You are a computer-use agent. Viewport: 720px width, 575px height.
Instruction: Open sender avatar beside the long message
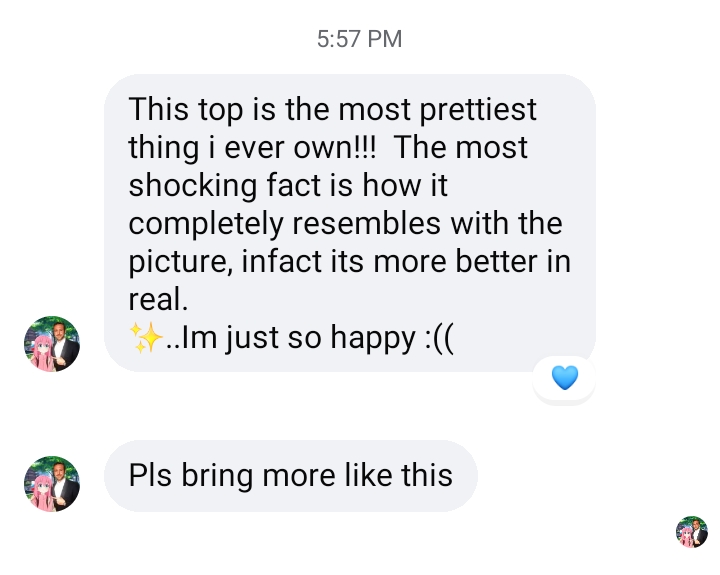point(51,344)
